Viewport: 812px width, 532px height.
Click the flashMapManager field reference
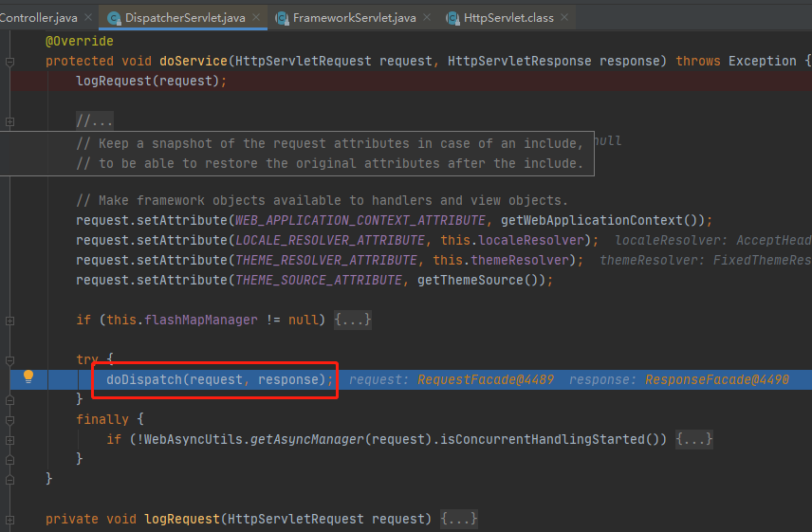click(201, 320)
